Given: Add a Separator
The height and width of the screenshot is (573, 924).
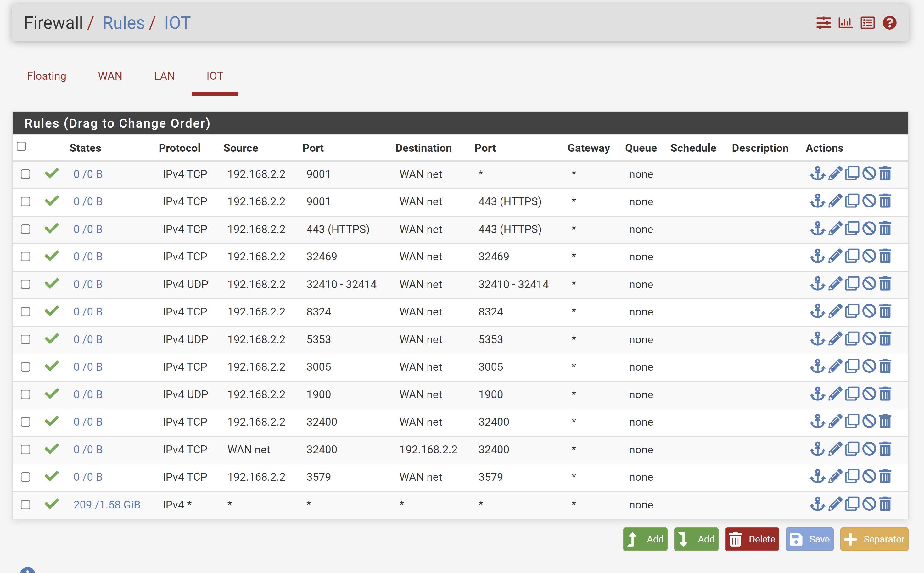Looking at the screenshot, I should (874, 539).
